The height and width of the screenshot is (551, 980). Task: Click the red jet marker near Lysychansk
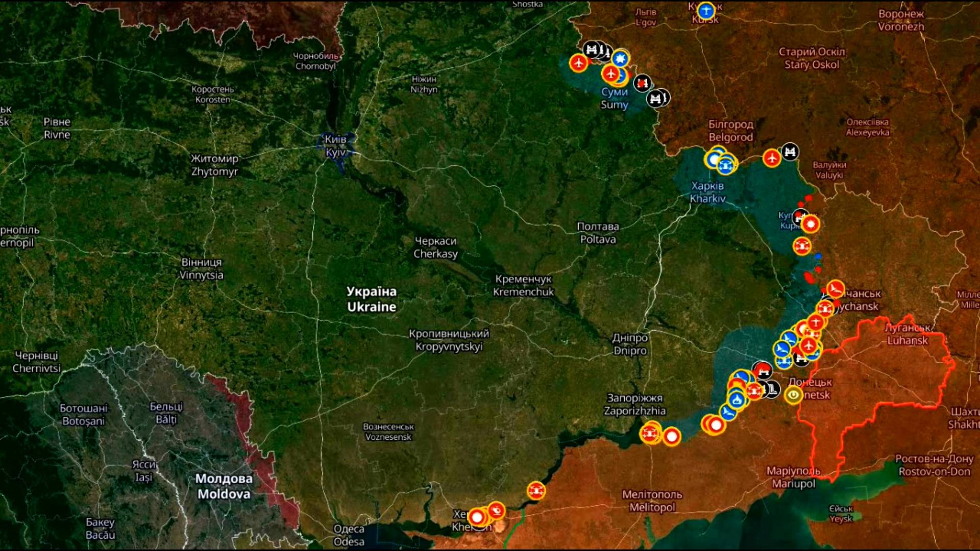[836, 289]
